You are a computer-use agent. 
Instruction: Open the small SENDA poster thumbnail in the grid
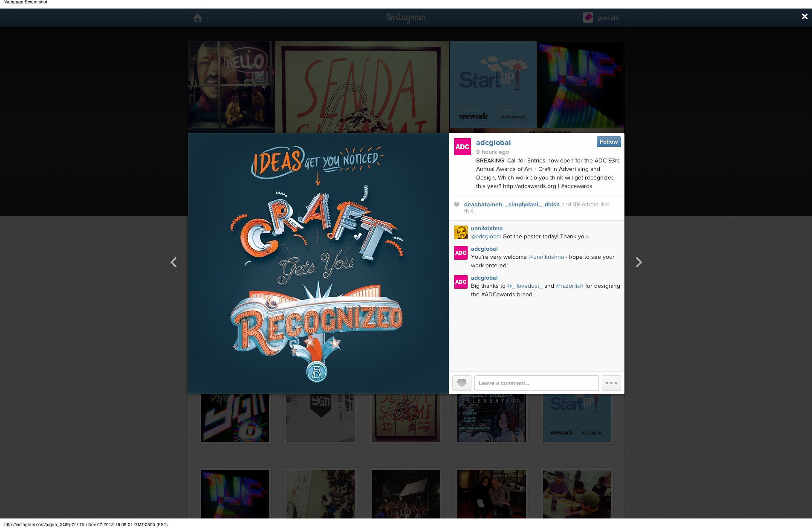pyautogui.click(x=406, y=418)
